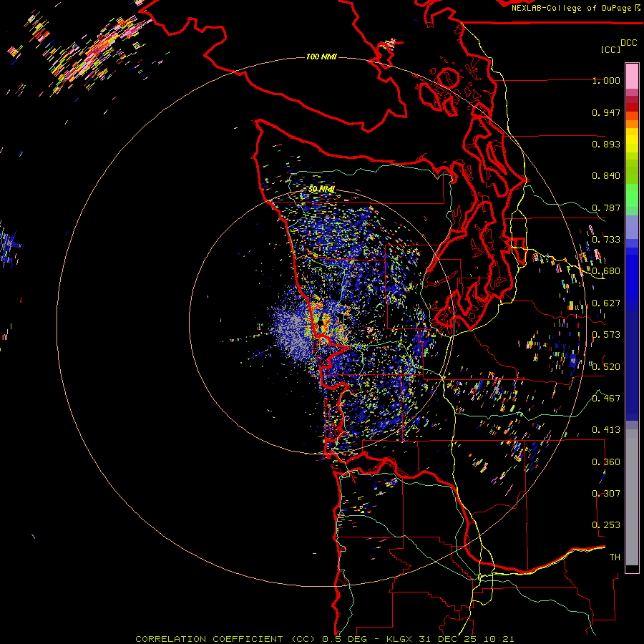Click the 31 DEC 25 10:21 timestamp
Viewport: 644px width, 644px height.
[467, 639]
